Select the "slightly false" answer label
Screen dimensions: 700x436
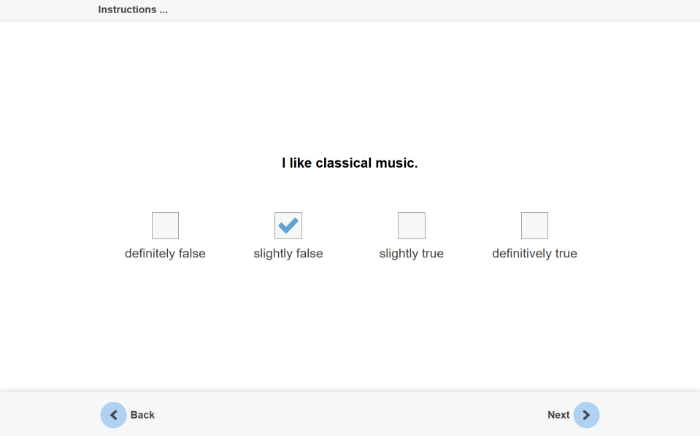[288, 254]
